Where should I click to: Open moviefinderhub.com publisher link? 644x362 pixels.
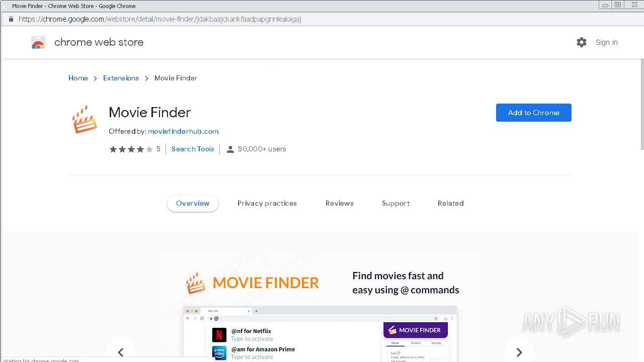pyautogui.click(x=183, y=131)
